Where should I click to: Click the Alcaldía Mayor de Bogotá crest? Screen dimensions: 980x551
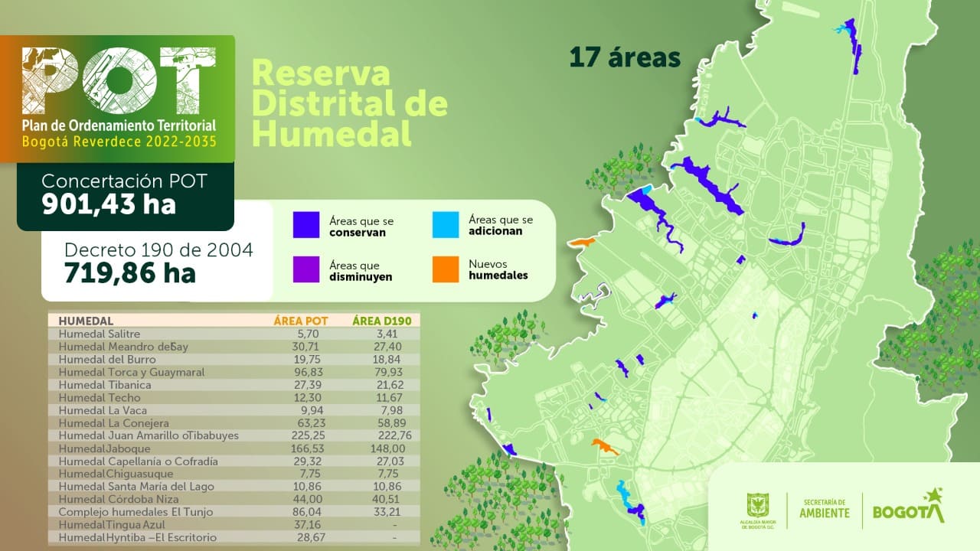point(754,506)
